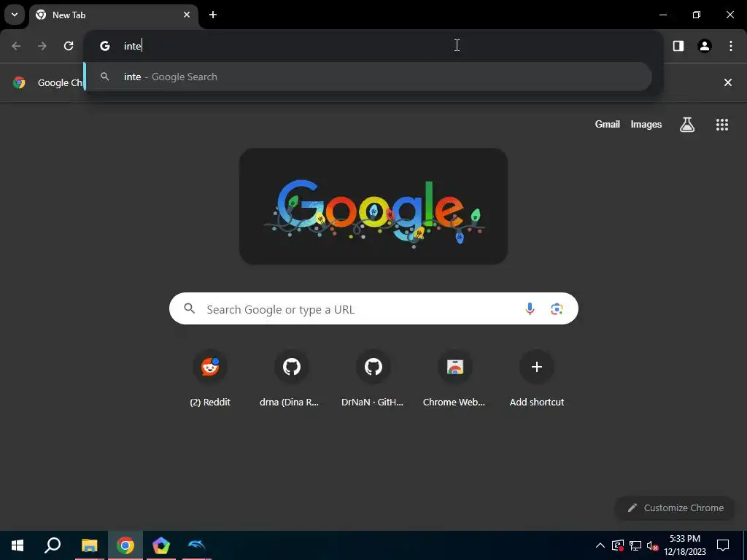747x560 pixels.
Task: Open Windows taskbar search
Action: coord(53,545)
